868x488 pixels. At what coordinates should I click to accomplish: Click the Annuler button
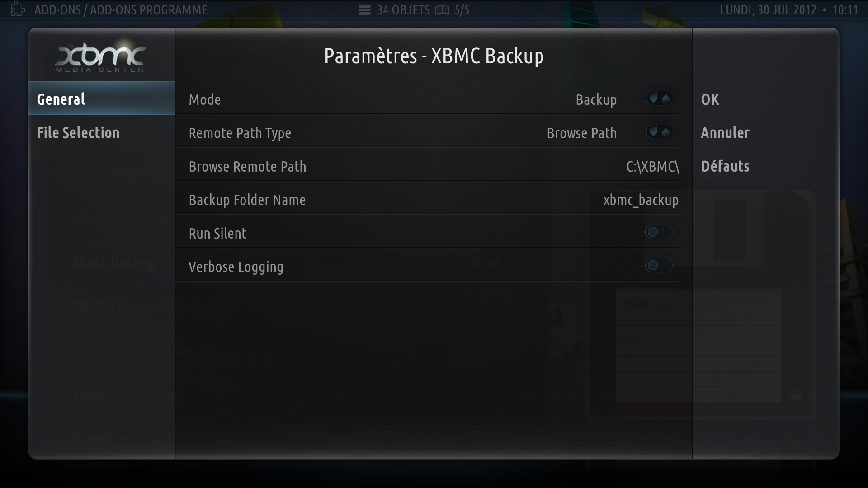(725, 133)
